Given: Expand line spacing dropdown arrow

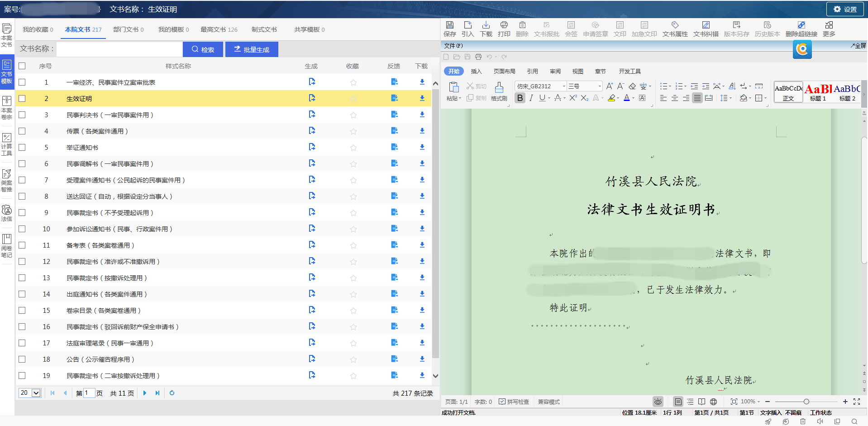Looking at the screenshot, I should 730,98.
